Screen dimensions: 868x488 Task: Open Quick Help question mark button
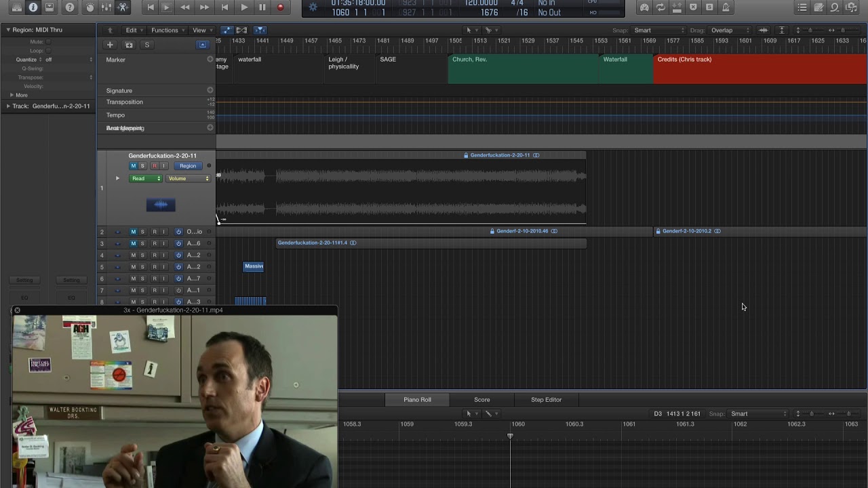tap(69, 7)
